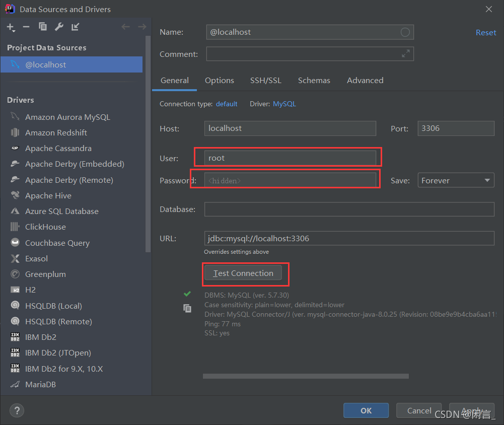Select H2 driver
The image size is (504, 425).
(x=30, y=290)
